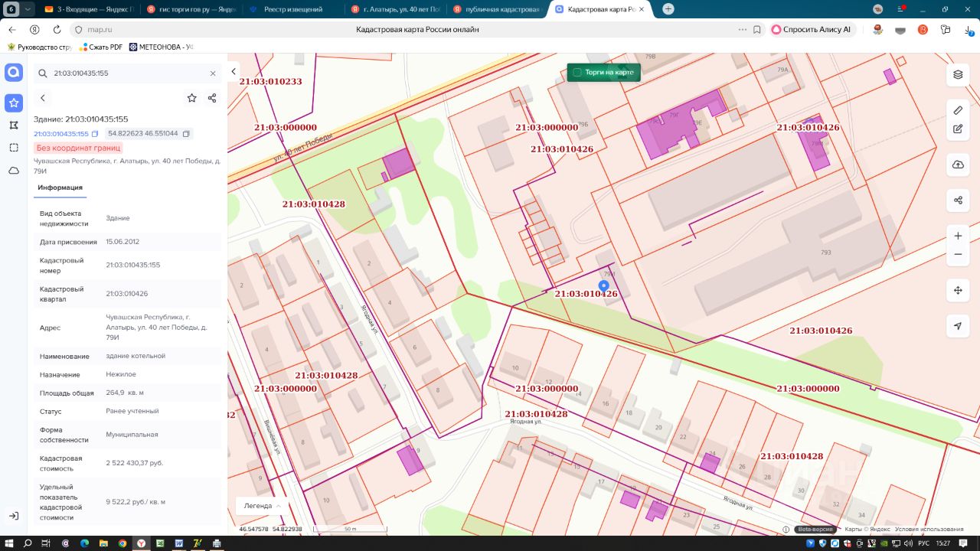Go back from the building info card
This screenshot has height=551, width=980.
click(x=43, y=98)
